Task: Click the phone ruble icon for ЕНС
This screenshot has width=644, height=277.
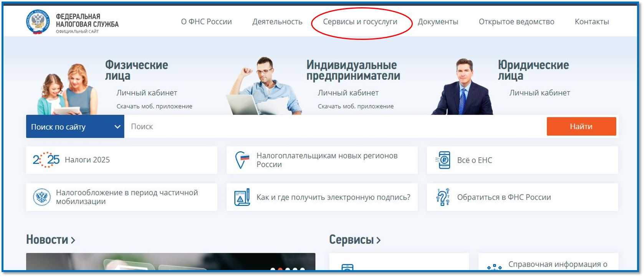Action: tap(443, 160)
